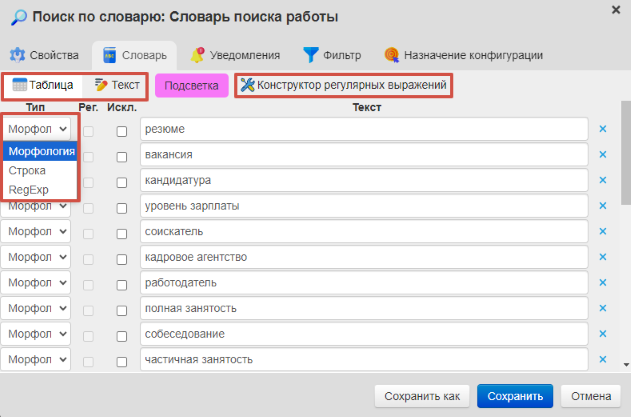Open the Назначение конфигурации tab
Viewport: 631px width, 417px height.
[464, 55]
